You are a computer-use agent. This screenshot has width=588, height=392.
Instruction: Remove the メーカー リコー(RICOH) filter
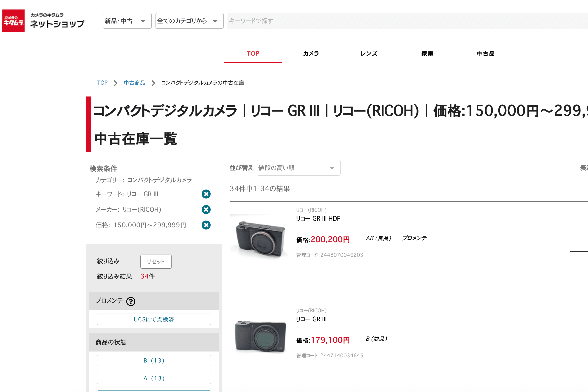coord(206,210)
